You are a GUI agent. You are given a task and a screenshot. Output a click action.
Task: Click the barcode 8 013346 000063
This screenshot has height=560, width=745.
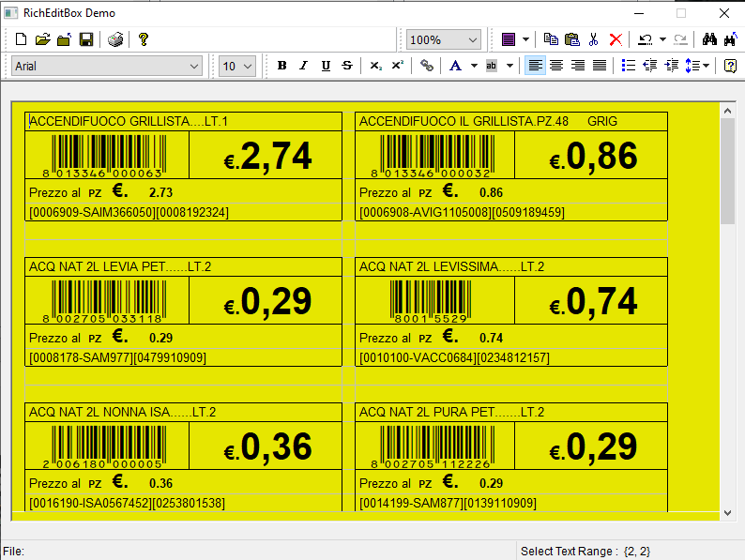(104, 157)
